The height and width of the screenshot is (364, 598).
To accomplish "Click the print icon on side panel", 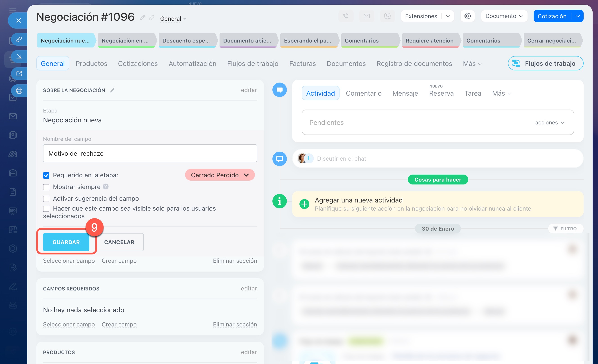I will (19, 91).
